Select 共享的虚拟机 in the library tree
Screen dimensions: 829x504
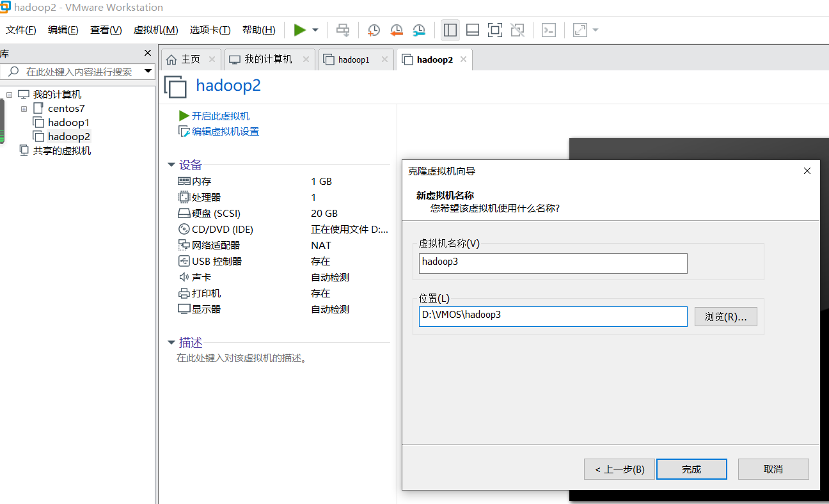62,151
